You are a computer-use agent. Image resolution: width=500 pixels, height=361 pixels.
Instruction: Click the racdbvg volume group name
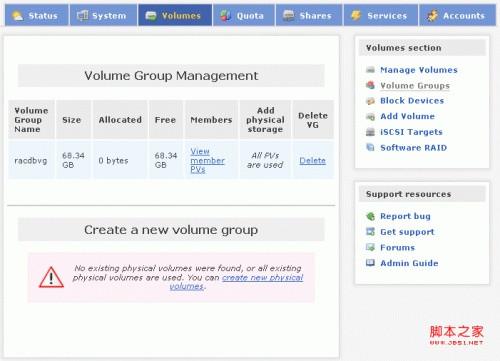point(31,161)
